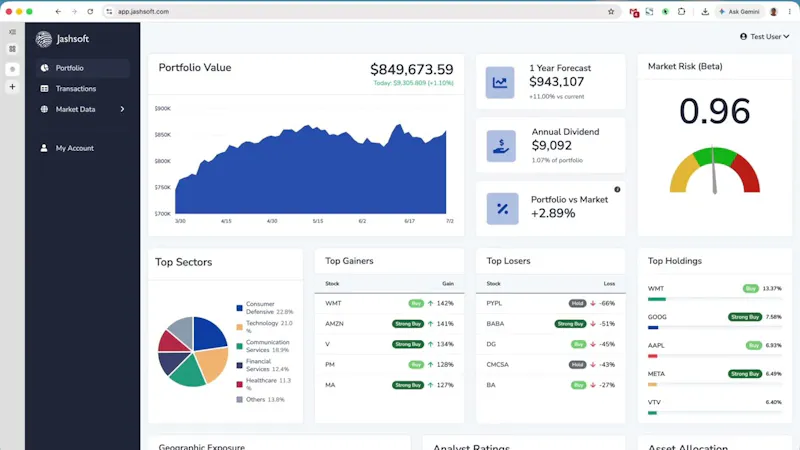This screenshot has width=800, height=450.
Task: Open the browser downloads icon
Action: click(705, 11)
